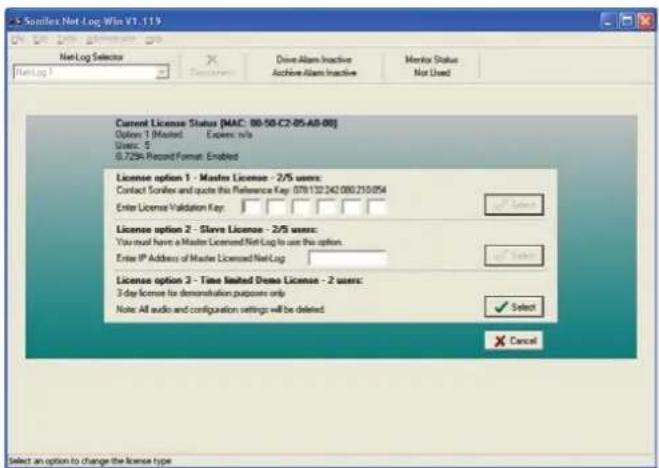Viewport: 659px width, 468px height.
Task: Click Select for Master License option 1
Action: [x=514, y=205]
